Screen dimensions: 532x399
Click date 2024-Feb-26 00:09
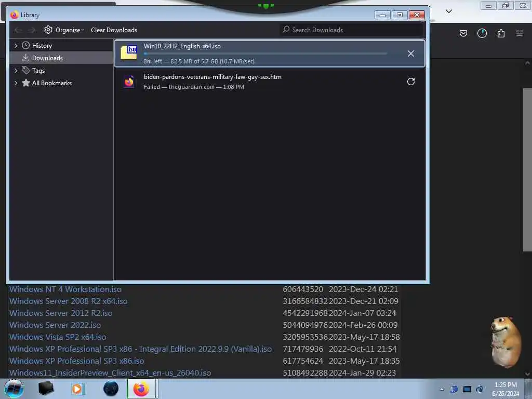click(363, 325)
